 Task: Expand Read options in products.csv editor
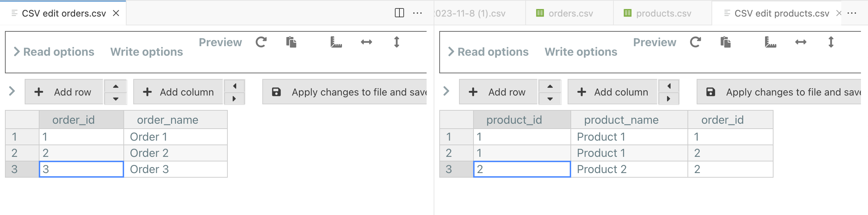tap(488, 52)
